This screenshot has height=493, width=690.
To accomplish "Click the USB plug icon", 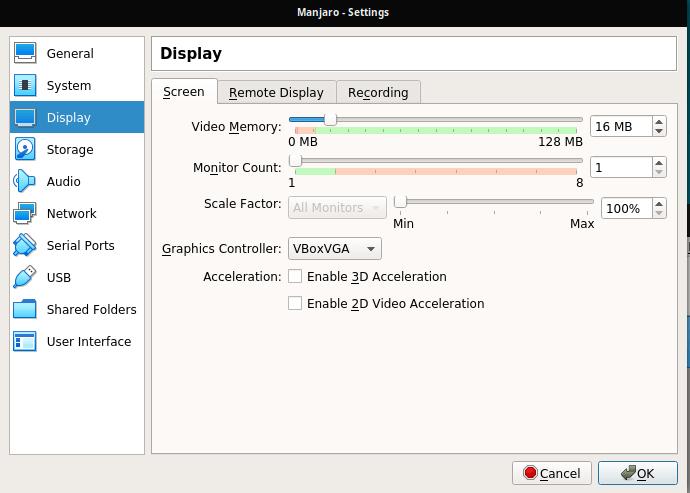I will pyautogui.click(x=25, y=277).
